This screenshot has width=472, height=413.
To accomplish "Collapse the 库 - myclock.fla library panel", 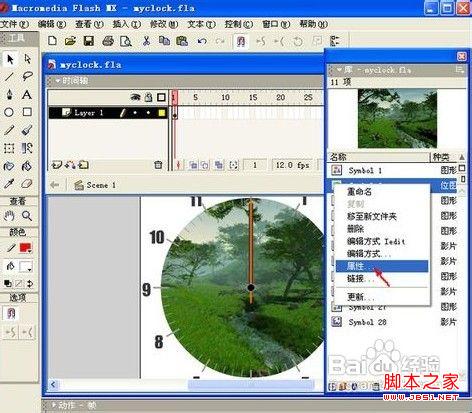I will [x=339, y=70].
